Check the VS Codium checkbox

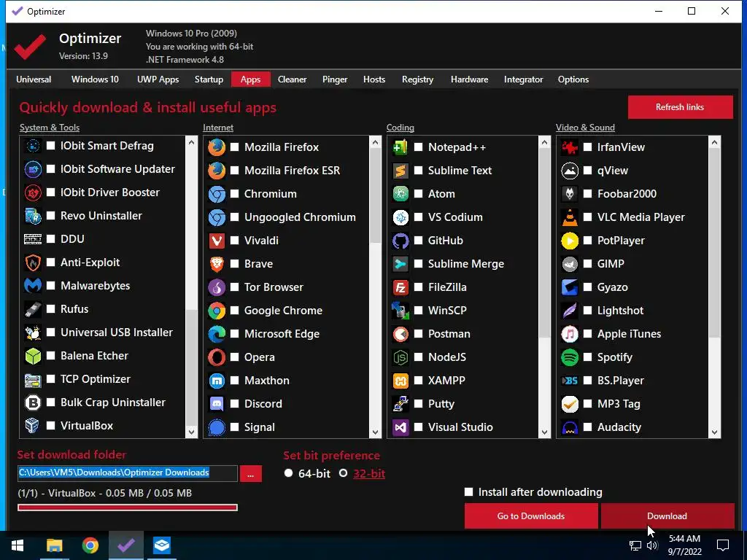[419, 217]
